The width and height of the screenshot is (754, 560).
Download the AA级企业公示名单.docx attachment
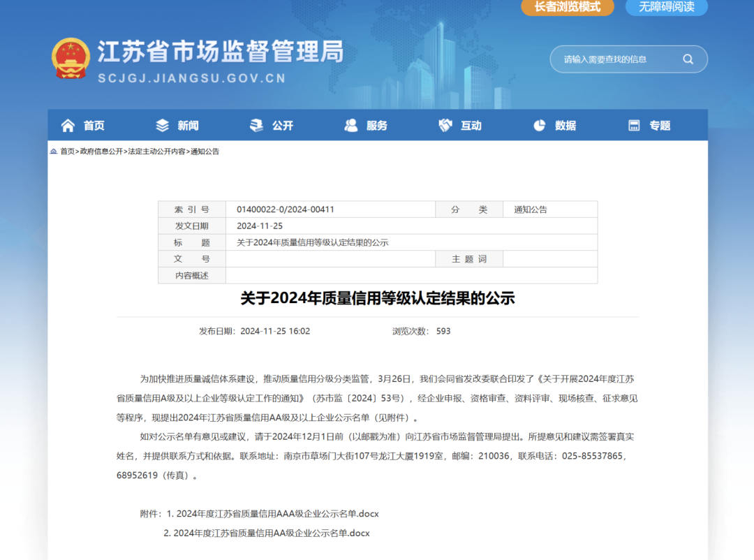pos(271,533)
